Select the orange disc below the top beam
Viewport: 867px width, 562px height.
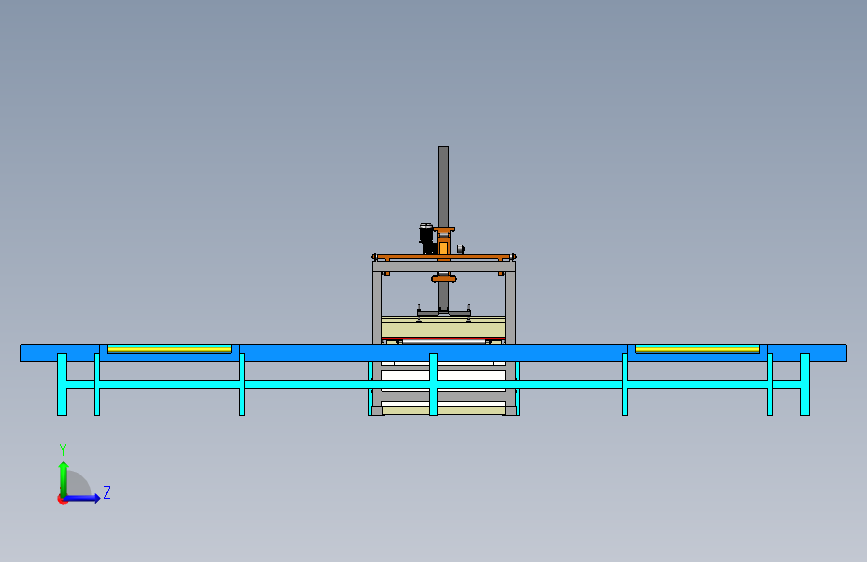tap(444, 279)
